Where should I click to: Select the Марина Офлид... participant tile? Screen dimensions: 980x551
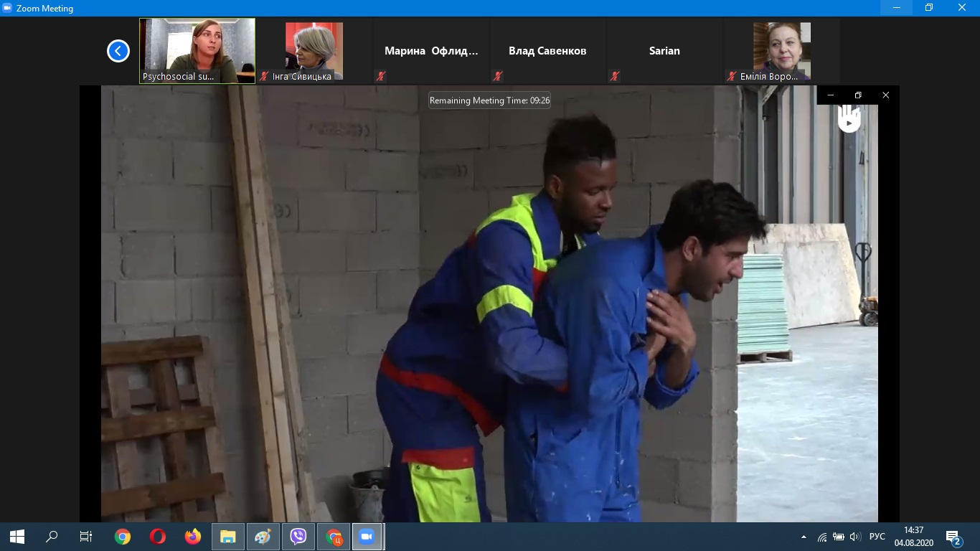tap(431, 51)
